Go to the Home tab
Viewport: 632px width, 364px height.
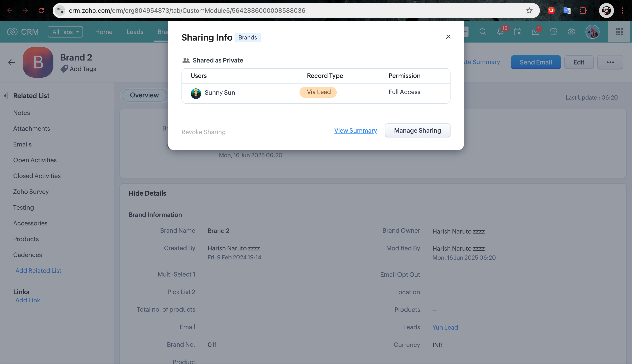click(x=104, y=32)
